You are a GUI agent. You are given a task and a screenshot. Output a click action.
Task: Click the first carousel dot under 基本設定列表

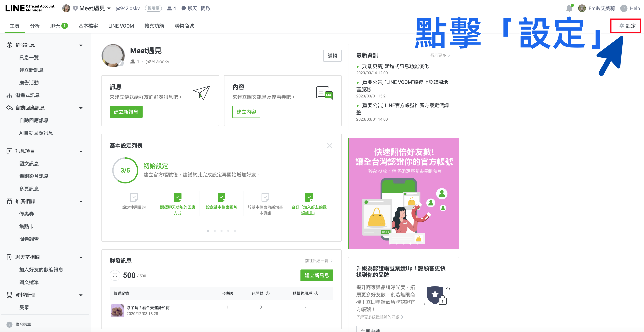pyautogui.click(x=208, y=231)
